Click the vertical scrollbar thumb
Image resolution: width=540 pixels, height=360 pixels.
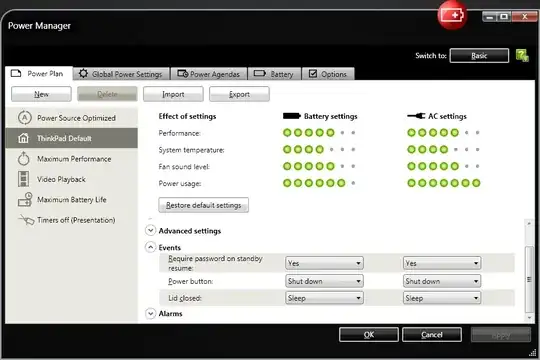coord(529,279)
